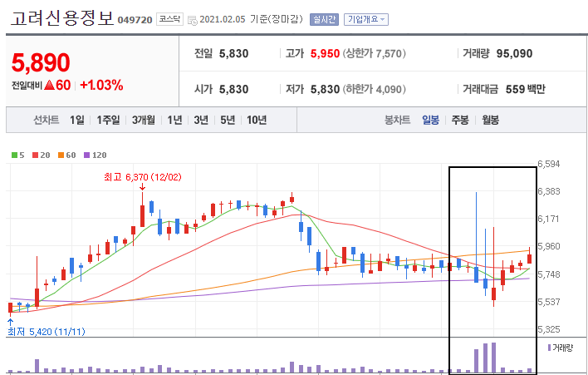Select the 10년 line chart tab
Screen dimensions: 588x375
(257, 120)
